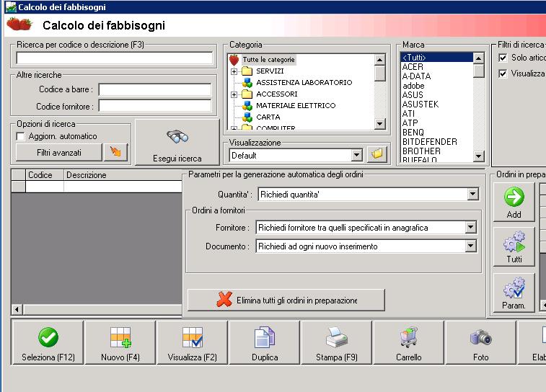The image size is (546, 392).
Task: Click the red X icon of Elimina tutti gli ordini
Action: coord(224,300)
